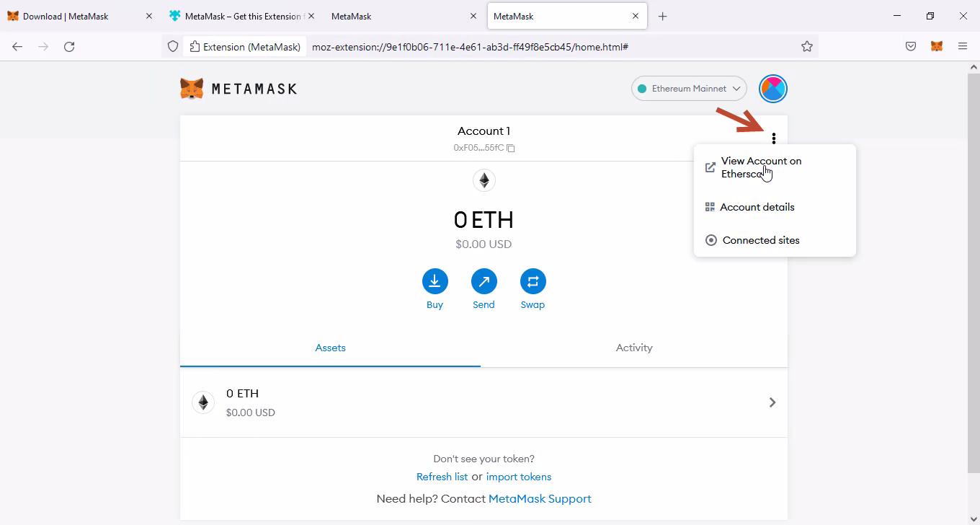Expand the Ethereum Mainnet network dropdown
Image resolution: width=980 pixels, height=525 pixels.
click(x=689, y=89)
